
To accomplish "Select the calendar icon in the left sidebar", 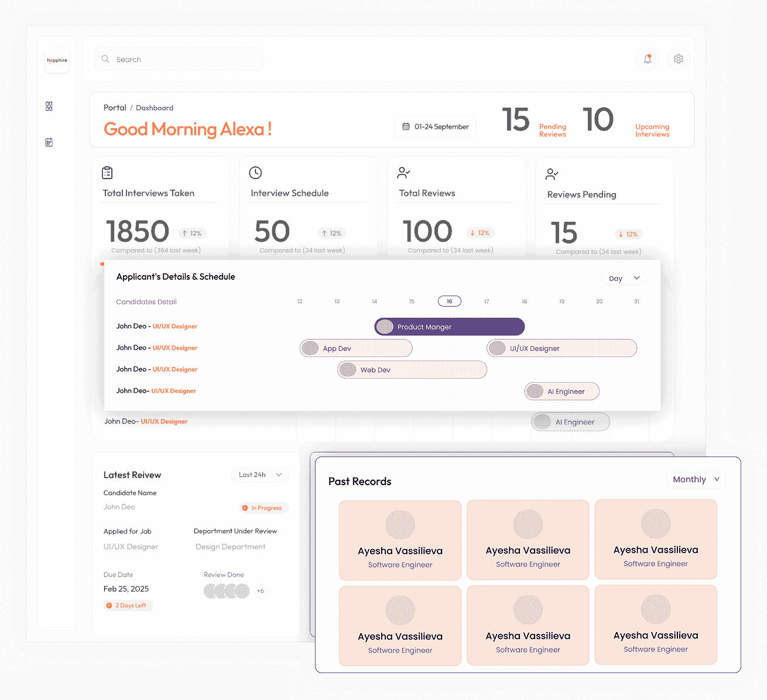I will [49, 142].
